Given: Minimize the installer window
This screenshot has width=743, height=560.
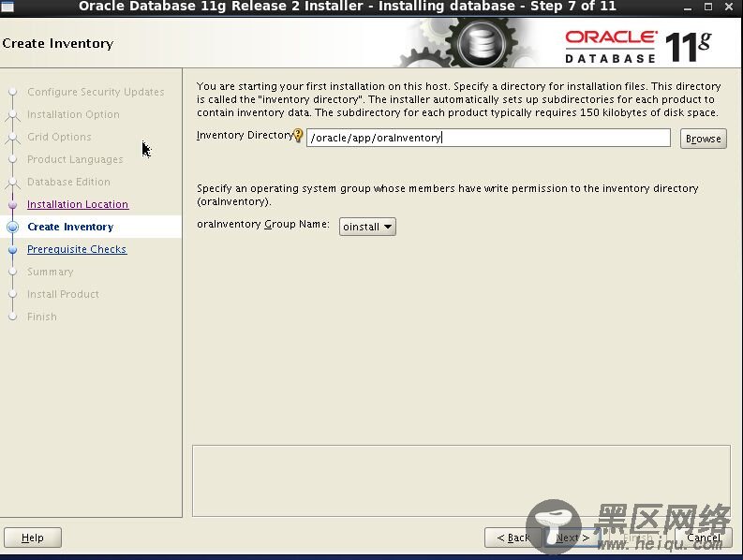Looking at the screenshot, I should click(x=688, y=7).
